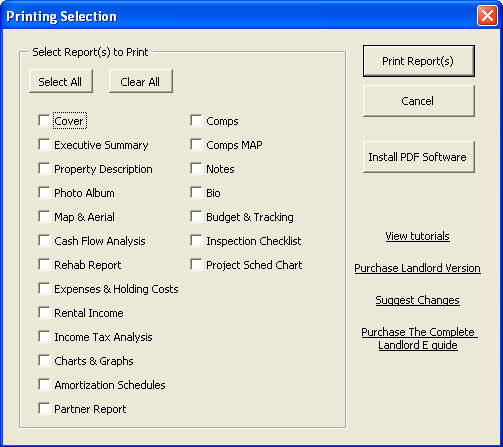Toggle the Budget & Tracking checkbox
The height and width of the screenshot is (447, 503).
pyautogui.click(x=196, y=217)
